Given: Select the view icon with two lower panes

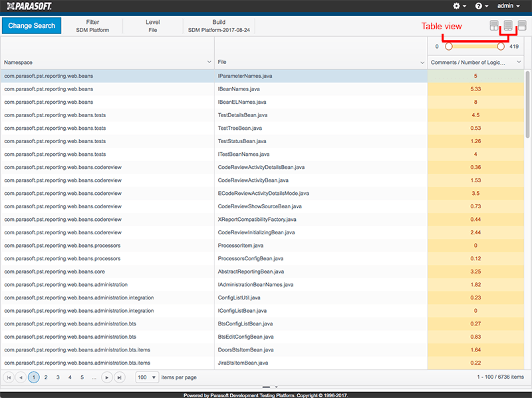Looking at the screenshot, I should coord(494,25).
